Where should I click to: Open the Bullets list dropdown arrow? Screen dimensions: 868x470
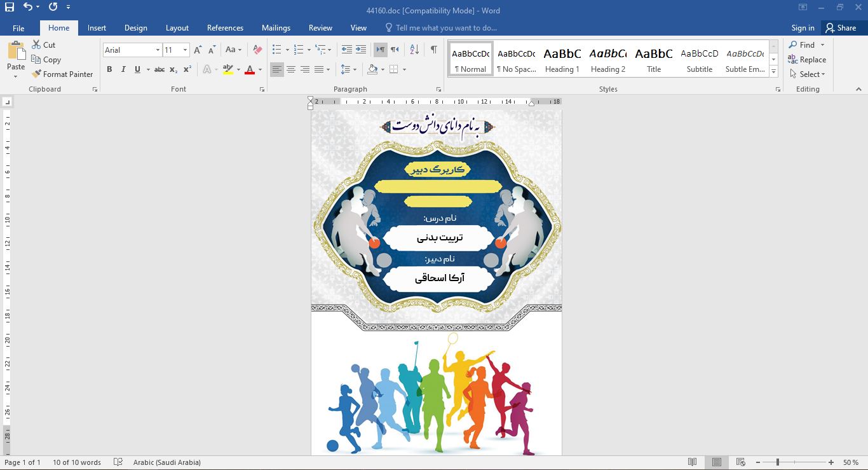point(287,50)
